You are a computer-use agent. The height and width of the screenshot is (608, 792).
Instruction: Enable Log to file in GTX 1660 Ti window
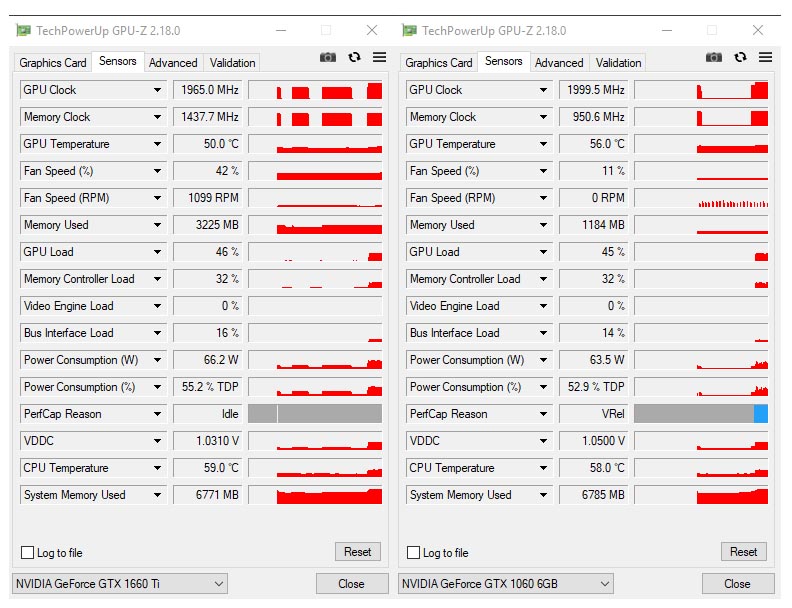pos(27,552)
